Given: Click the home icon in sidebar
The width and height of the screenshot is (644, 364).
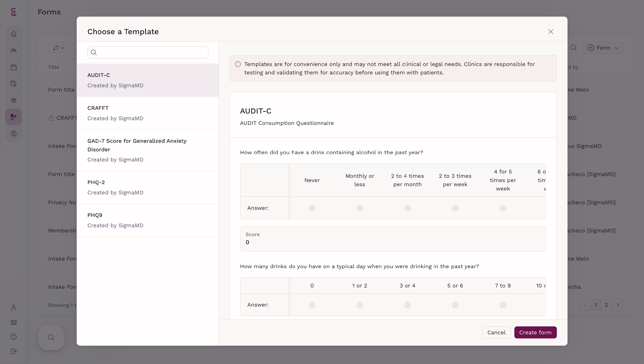Looking at the screenshot, I should click(14, 34).
